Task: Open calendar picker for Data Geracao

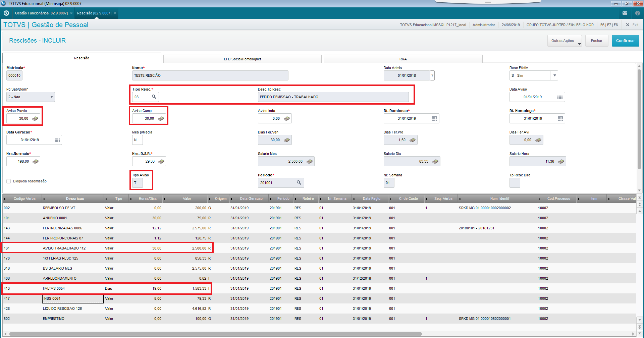Action: [x=57, y=140]
